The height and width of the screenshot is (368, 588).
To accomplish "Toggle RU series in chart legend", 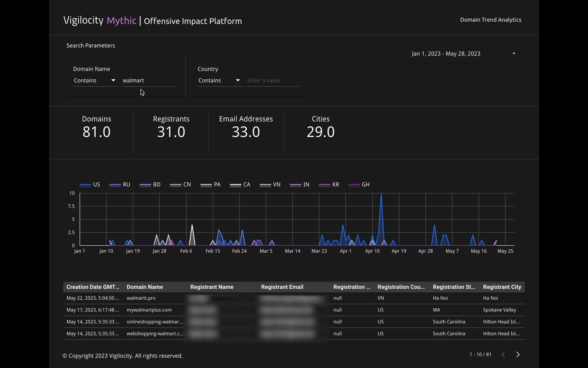I will [x=120, y=185].
